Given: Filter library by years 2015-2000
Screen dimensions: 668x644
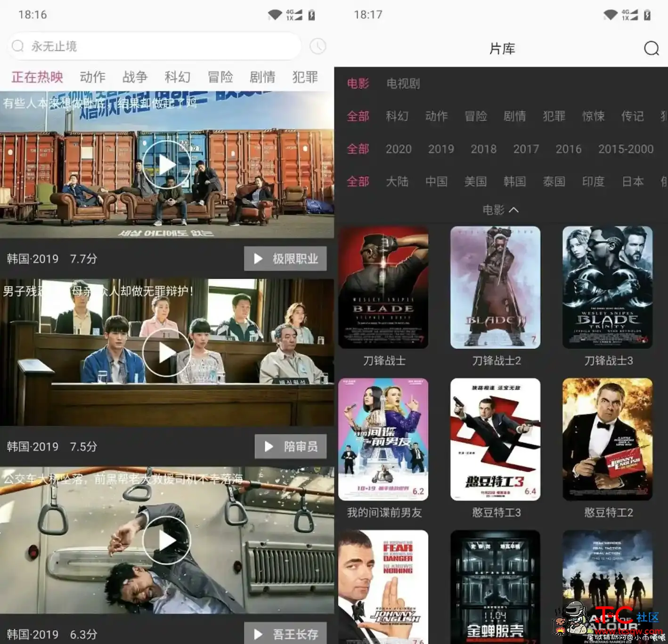Looking at the screenshot, I should click(x=626, y=149).
